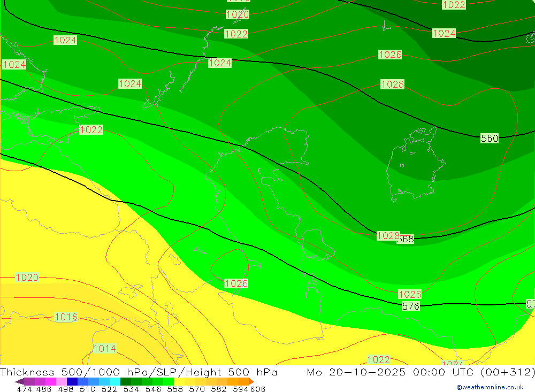
Task: Click the legend value 606
Action: 258,389
